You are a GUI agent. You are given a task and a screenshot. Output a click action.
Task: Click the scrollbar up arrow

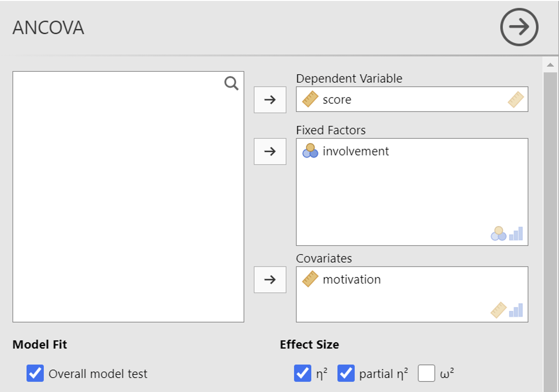550,65
